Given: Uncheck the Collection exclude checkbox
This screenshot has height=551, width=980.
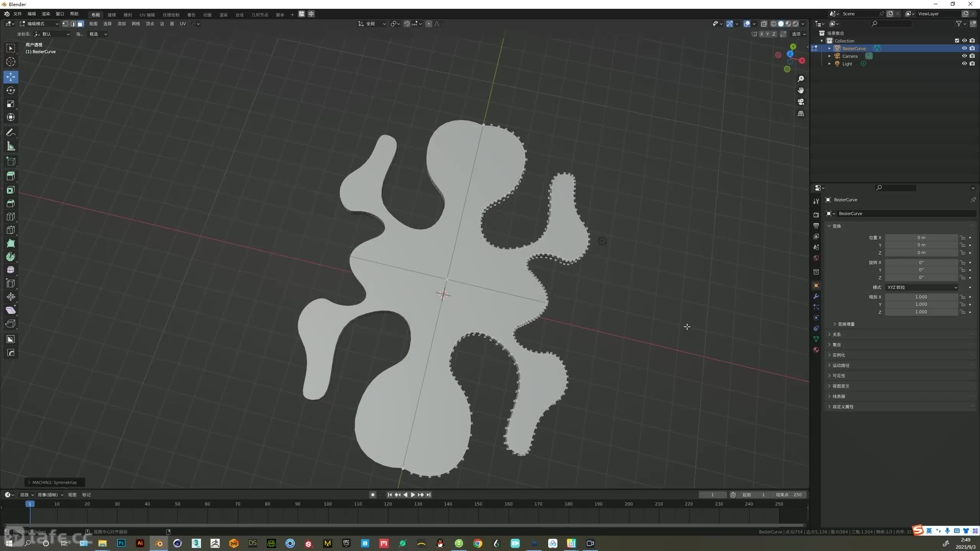Looking at the screenshot, I should click(957, 41).
